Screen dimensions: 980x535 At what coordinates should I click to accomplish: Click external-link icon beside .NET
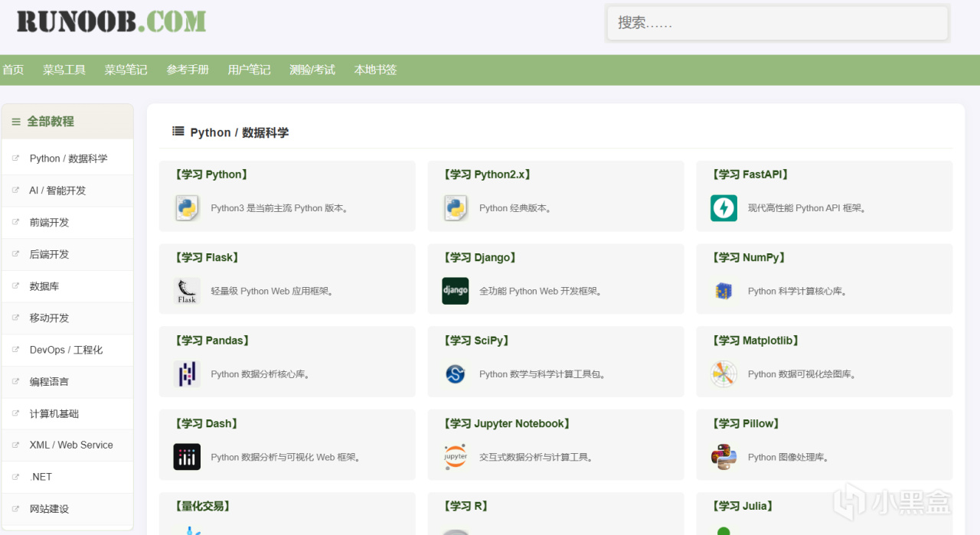point(15,476)
